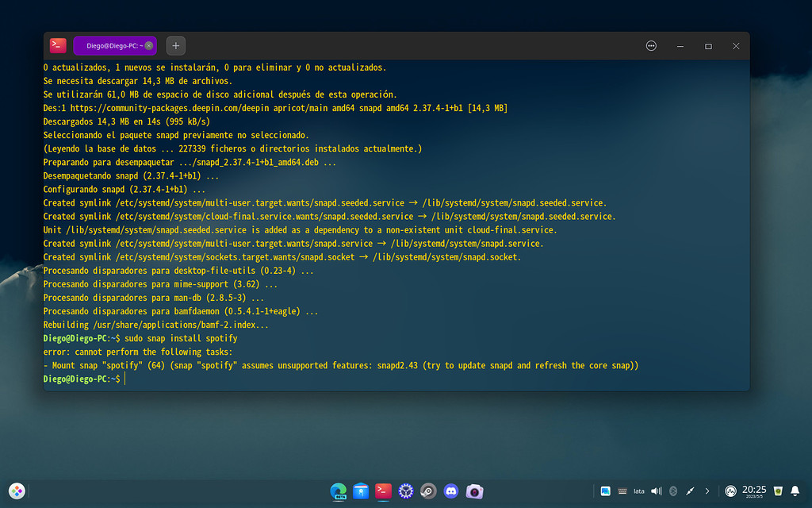Viewport: 812px width, 508px height.
Task: Click the screenshot tray icon
Action: point(606,491)
